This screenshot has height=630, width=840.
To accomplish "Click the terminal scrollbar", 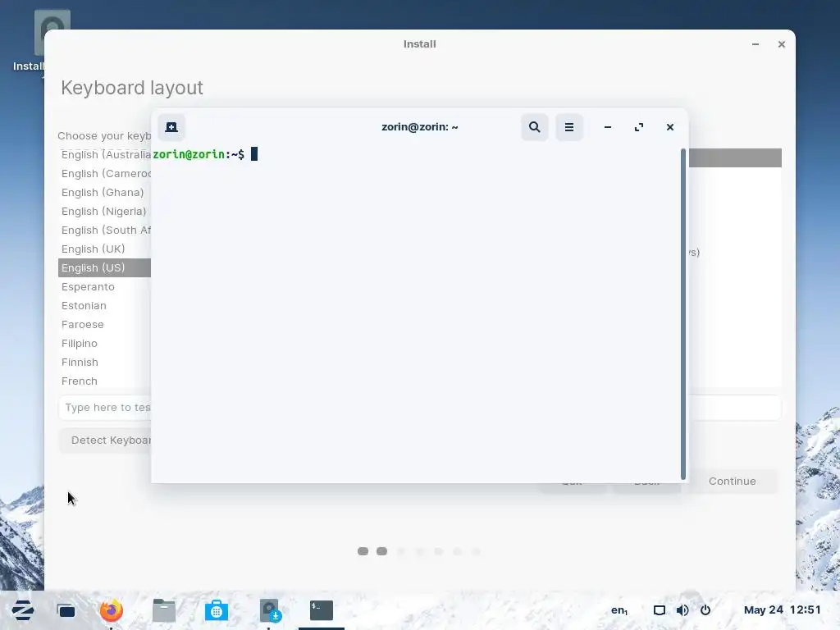I will point(683,313).
